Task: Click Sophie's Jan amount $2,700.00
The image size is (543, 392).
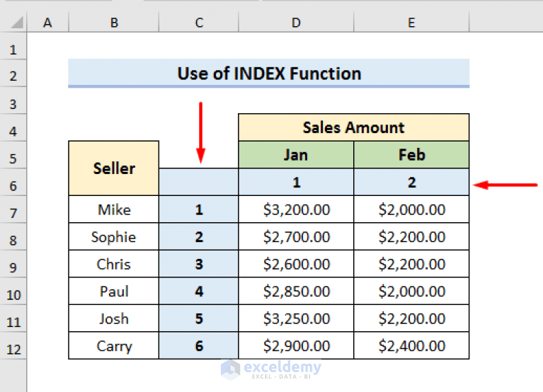Action: tap(296, 236)
